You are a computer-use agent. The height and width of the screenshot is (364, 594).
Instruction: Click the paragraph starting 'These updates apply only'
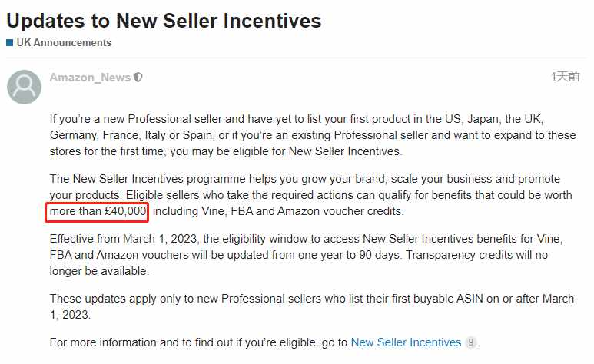click(x=312, y=306)
